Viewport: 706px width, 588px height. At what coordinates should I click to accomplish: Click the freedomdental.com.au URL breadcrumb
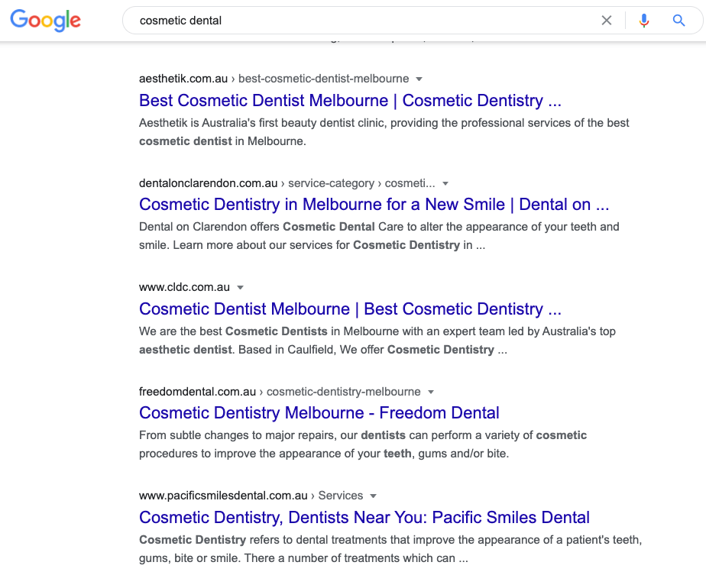pyautogui.click(x=280, y=392)
